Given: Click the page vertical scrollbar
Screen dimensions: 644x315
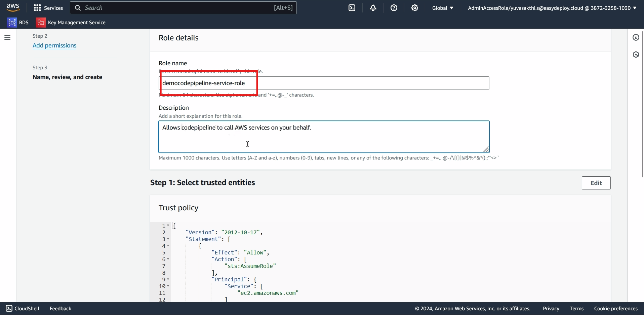Looking at the screenshot, I should click(642, 104).
